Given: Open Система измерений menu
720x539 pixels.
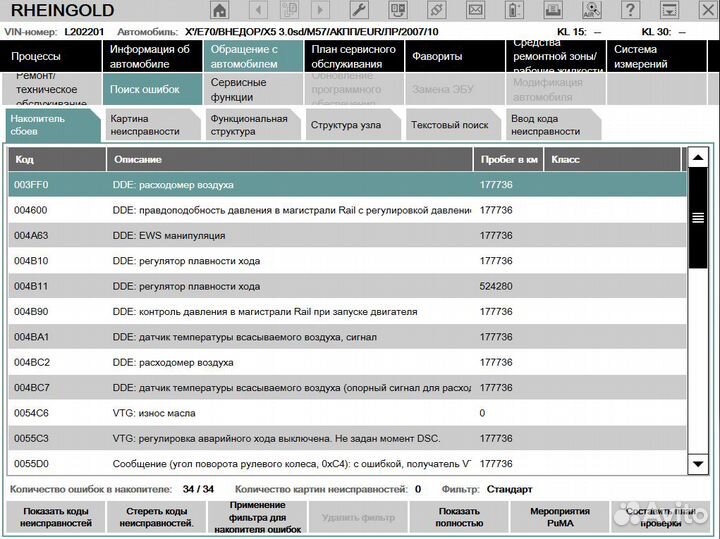Looking at the screenshot, I should (657, 56).
